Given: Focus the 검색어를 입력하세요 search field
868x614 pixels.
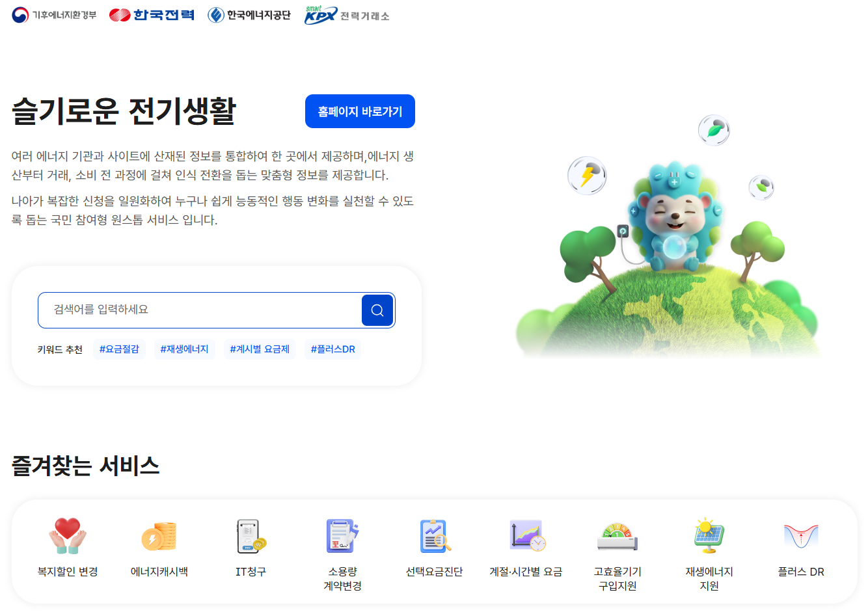Looking at the screenshot, I should pyautogui.click(x=200, y=310).
